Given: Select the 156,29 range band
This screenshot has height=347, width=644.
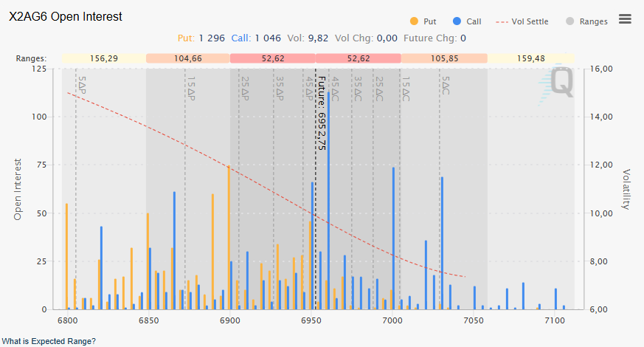Looking at the screenshot, I should pyautogui.click(x=104, y=58).
